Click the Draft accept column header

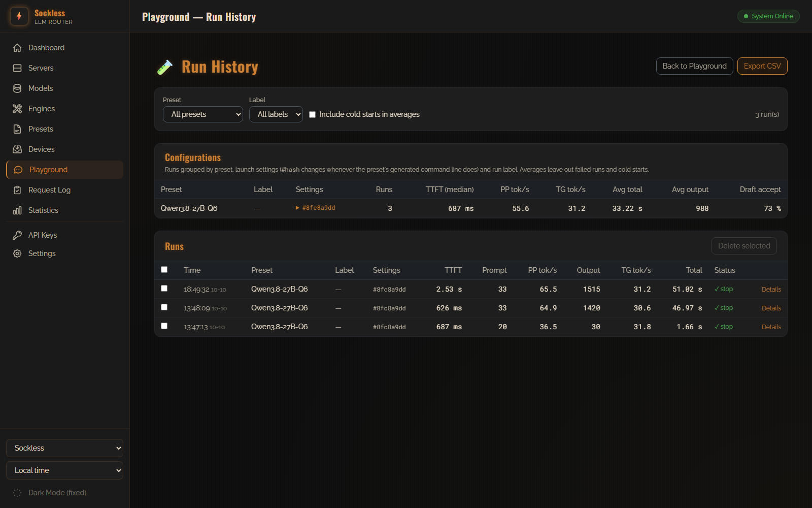(x=760, y=189)
